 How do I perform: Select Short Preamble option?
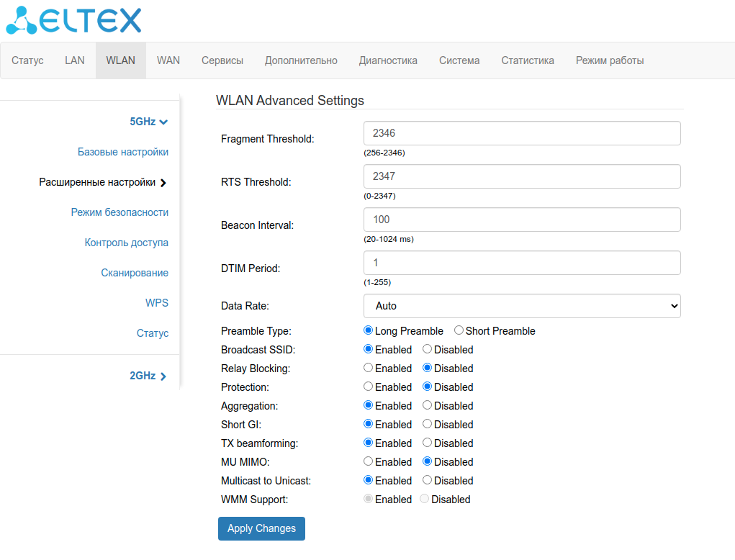[x=459, y=331]
